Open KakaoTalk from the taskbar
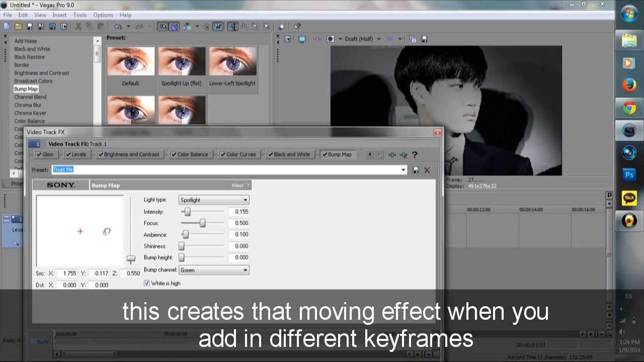 click(x=629, y=198)
